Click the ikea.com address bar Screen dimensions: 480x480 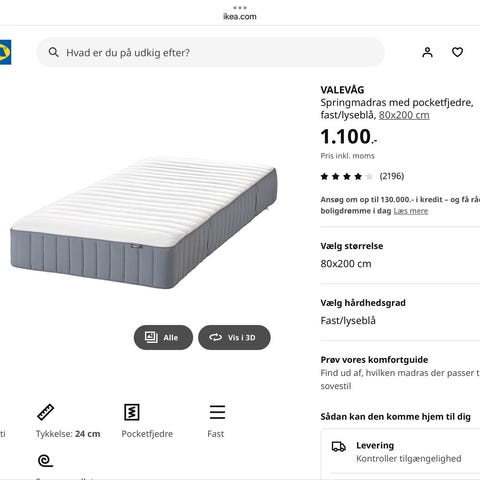[x=240, y=16]
